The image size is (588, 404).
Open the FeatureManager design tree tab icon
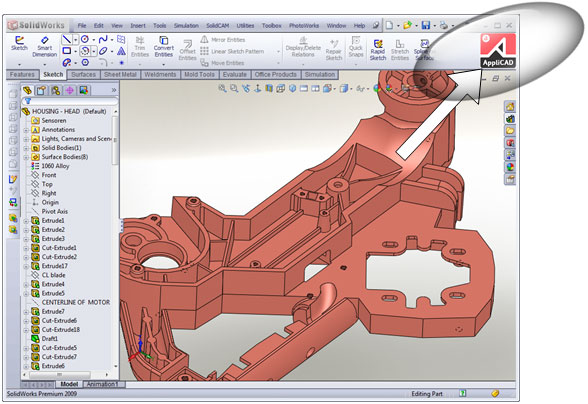coord(27,90)
